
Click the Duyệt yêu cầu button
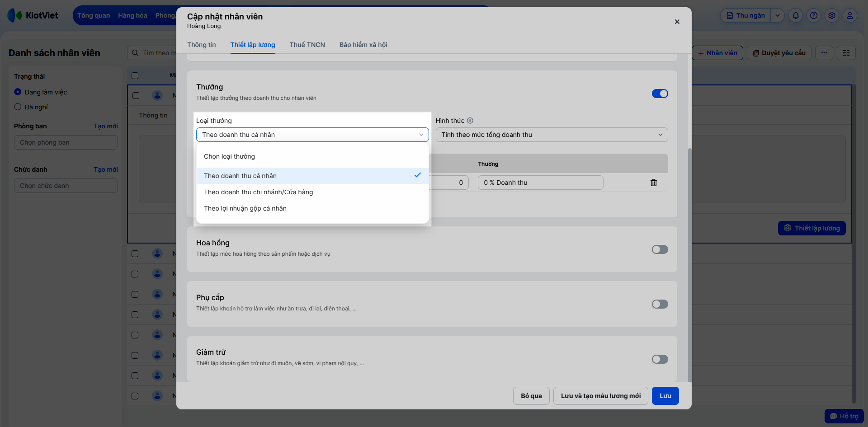[x=779, y=53]
